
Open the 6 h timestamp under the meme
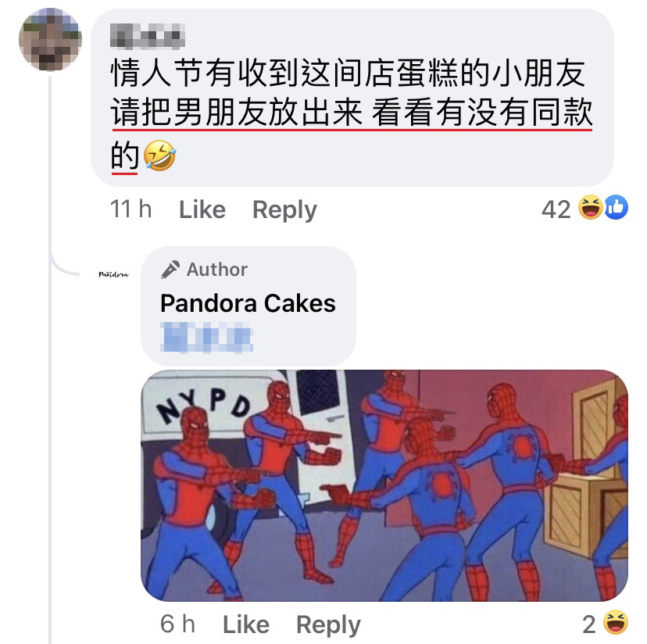click(177, 624)
